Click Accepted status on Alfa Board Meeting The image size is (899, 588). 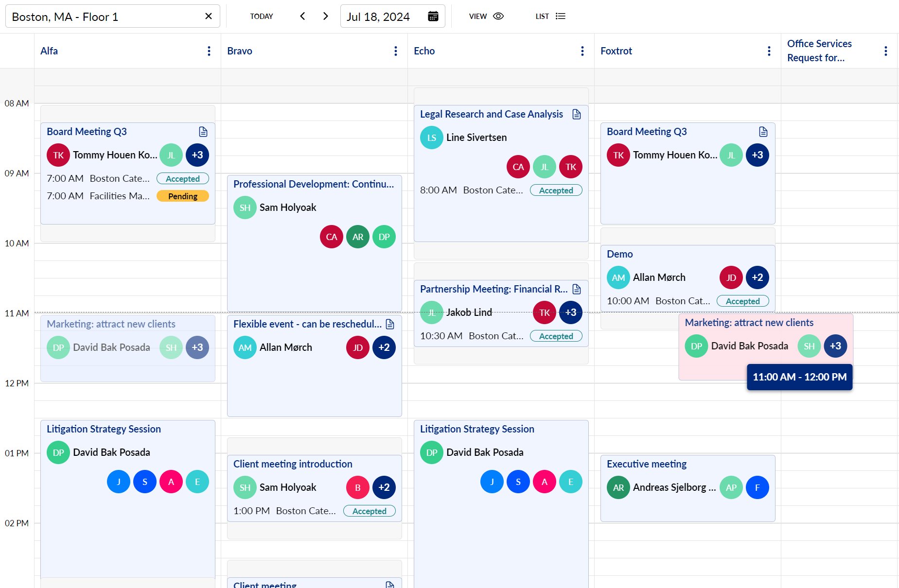(183, 178)
